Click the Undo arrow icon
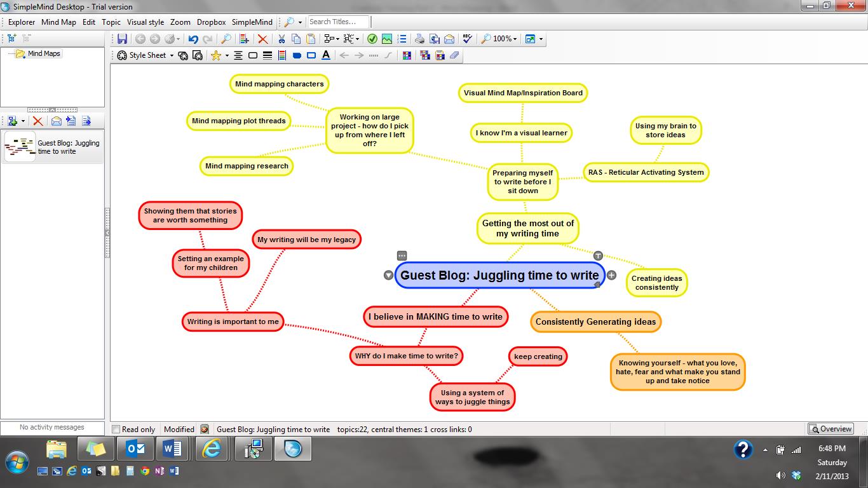 (193, 39)
